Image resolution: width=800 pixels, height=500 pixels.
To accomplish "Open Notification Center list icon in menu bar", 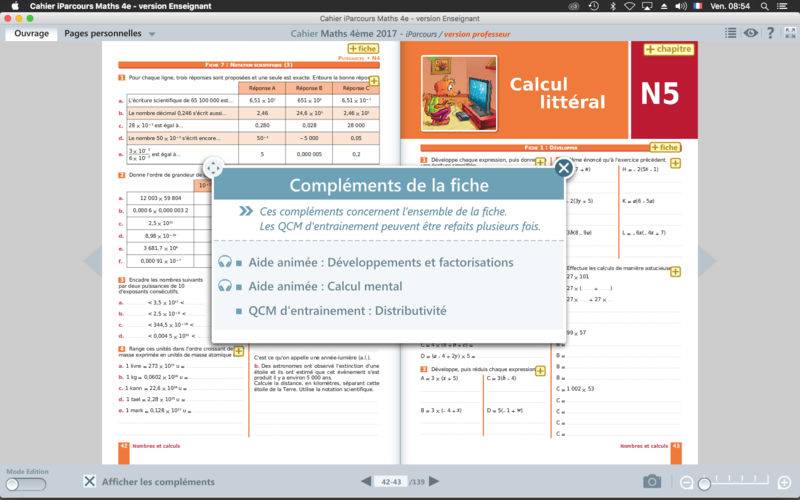I will [781, 6].
